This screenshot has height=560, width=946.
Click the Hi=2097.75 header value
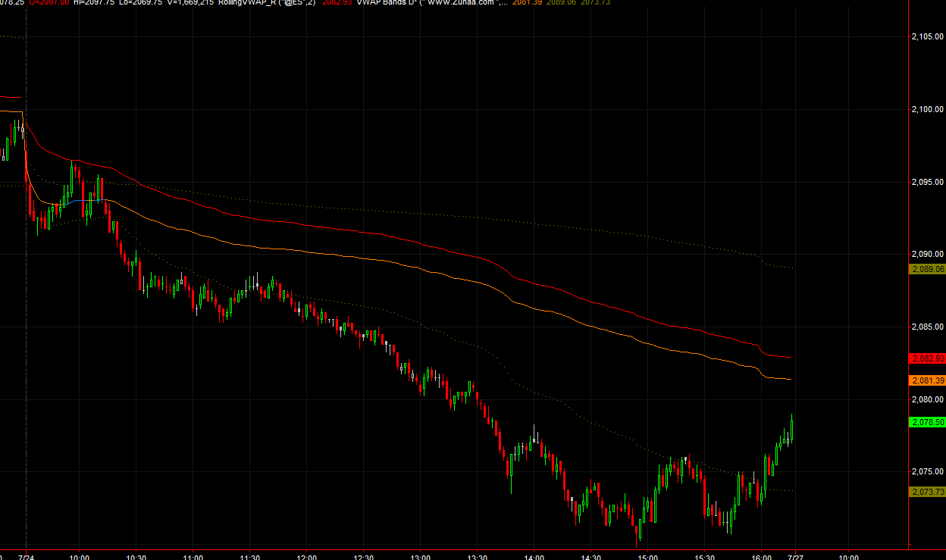tap(94, 2)
